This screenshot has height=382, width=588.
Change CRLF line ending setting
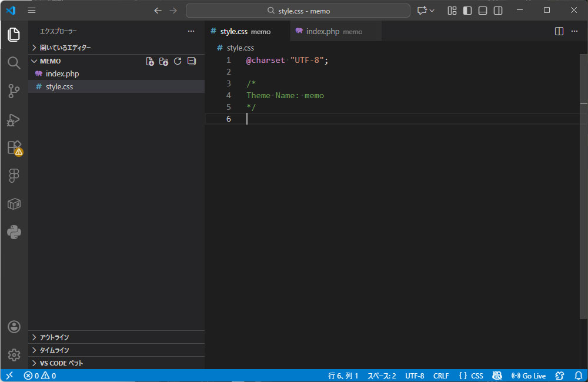click(441, 376)
